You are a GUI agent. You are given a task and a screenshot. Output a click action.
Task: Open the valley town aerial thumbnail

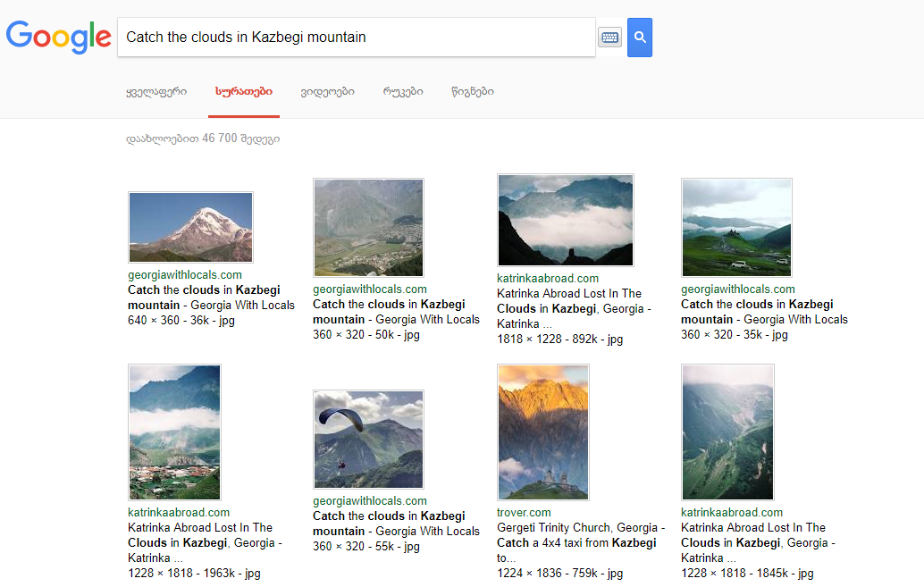click(x=368, y=228)
